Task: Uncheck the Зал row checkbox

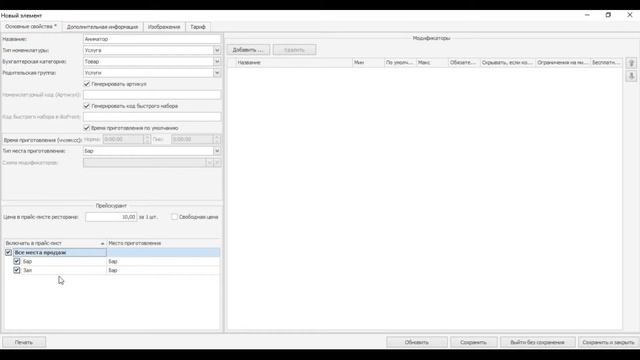Action: 17,270
